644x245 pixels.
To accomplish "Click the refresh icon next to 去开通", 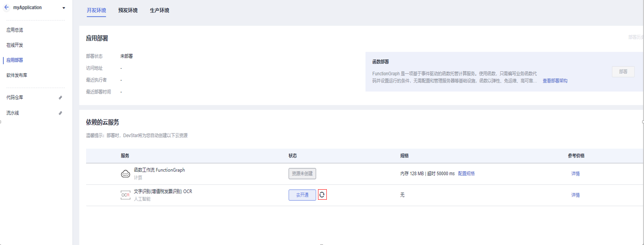I will click(x=322, y=195).
